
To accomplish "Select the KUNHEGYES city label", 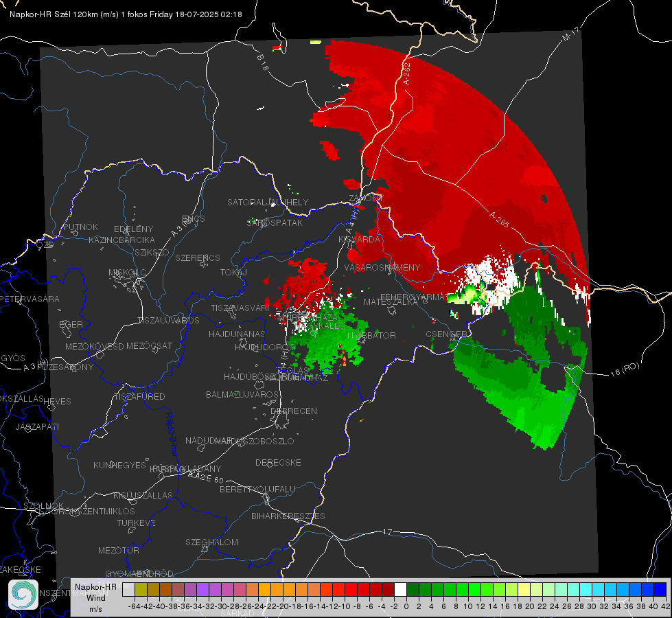I will (119, 465).
